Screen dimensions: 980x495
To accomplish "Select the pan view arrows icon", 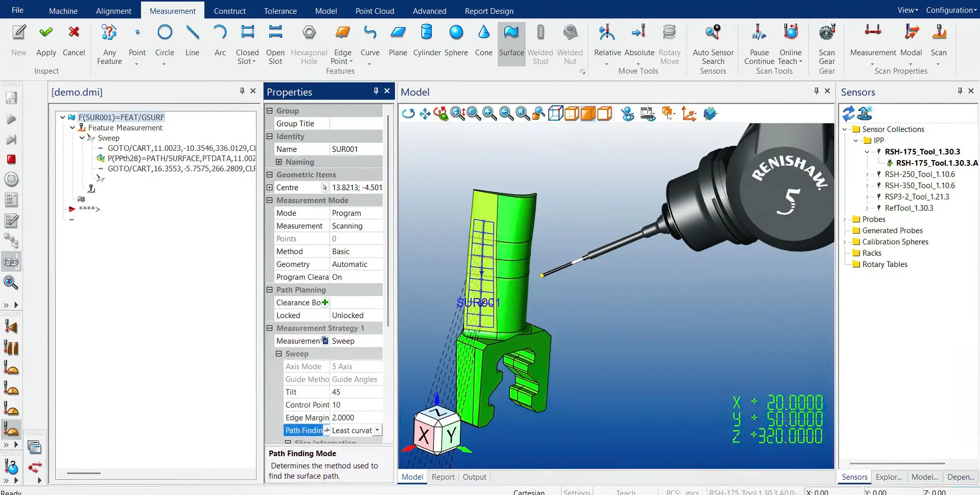I will (425, 114).
